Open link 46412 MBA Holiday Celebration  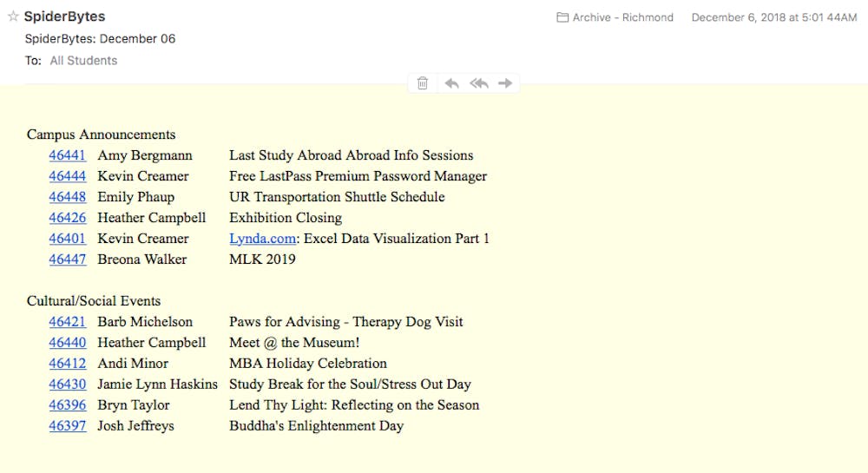tap(68, 364)
